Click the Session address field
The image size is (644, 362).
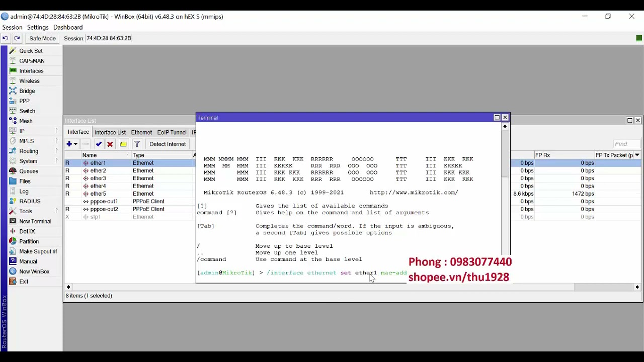(x=109, y=38)
